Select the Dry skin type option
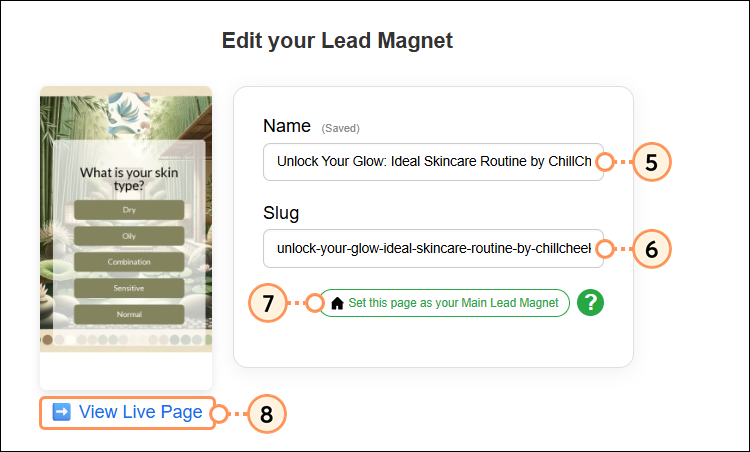Viewport: 750px width, 452px height. tap(129, 210)
